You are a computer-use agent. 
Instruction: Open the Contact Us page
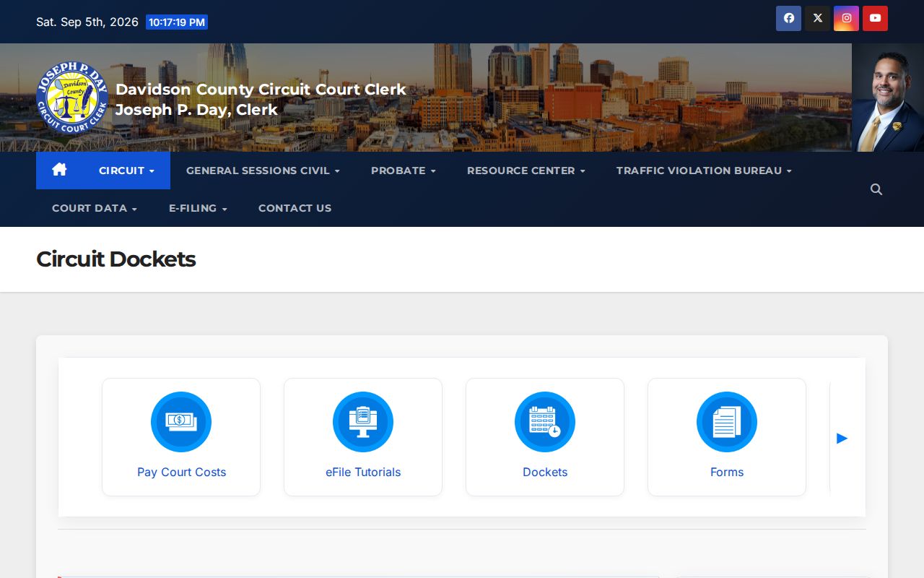click(295, 208)
